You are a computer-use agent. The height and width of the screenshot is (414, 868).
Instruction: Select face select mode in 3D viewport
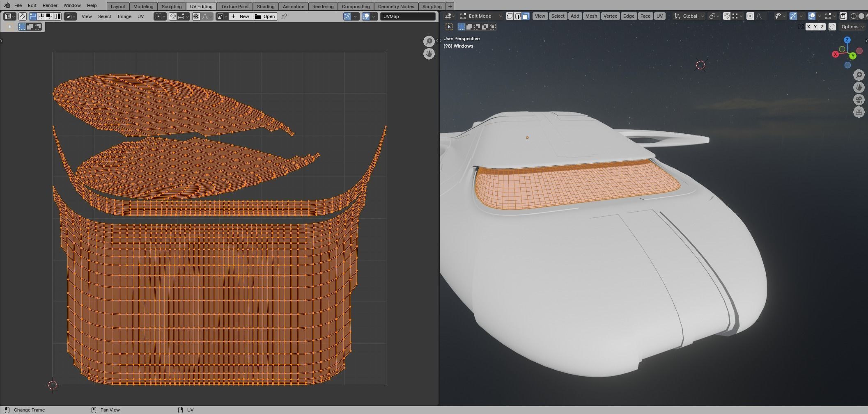point(526,16)
